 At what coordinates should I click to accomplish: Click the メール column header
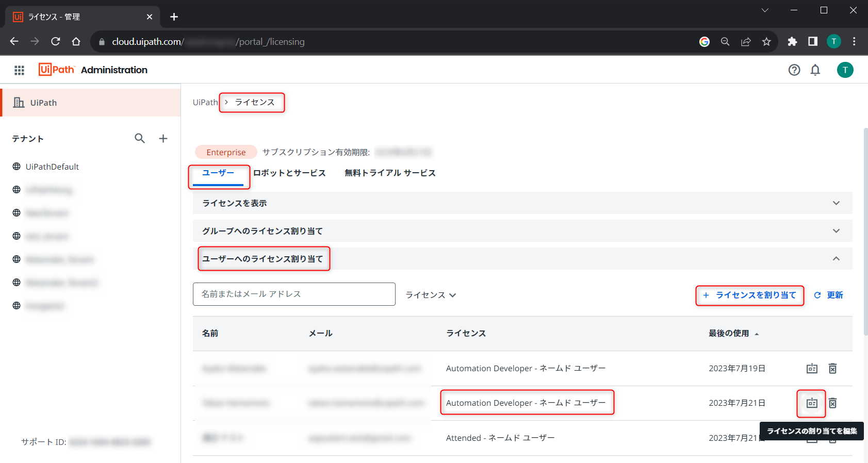click(320, 334)
